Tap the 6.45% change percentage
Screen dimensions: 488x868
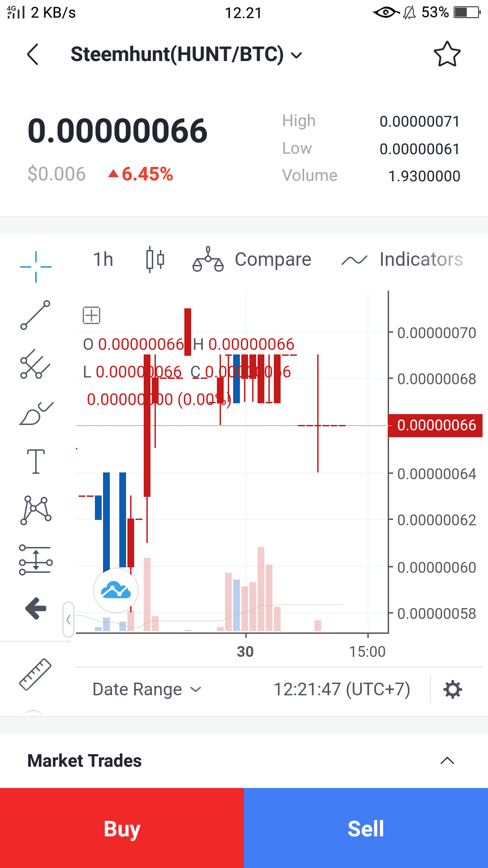coord(141,174)
